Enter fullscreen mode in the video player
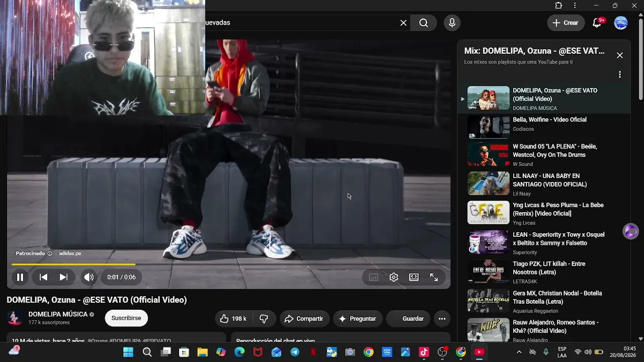The width and height of the screenshot is (644, 362). tap(434, 277)
